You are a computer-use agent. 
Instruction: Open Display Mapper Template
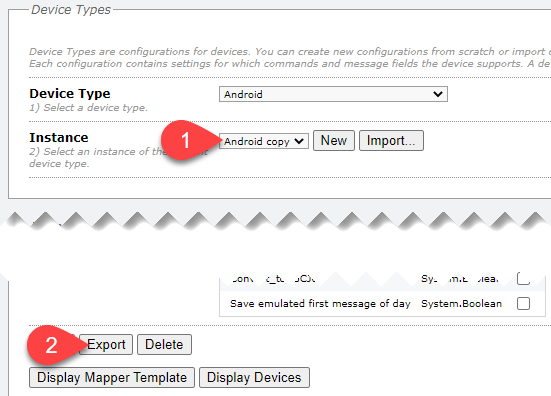[x=112, y=377]
